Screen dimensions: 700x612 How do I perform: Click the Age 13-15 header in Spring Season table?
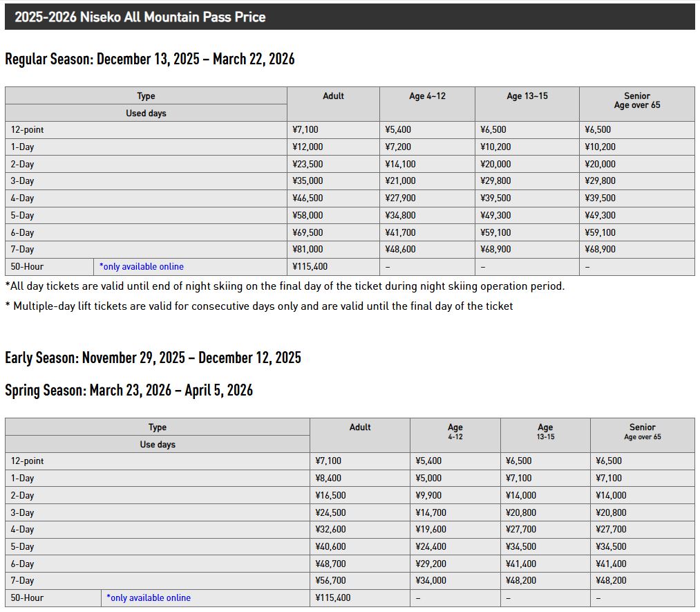click(x=545, y=432)
